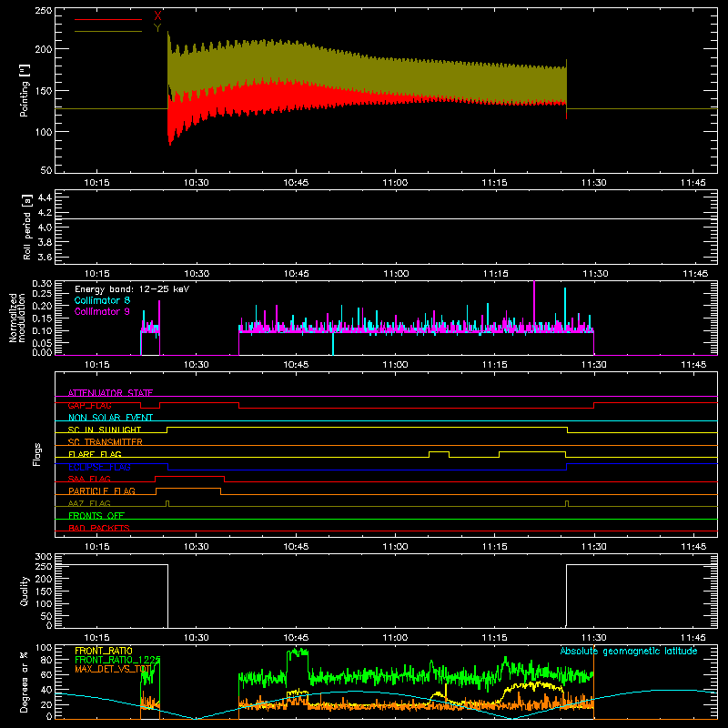Screen dimensions: 728x728
Task: Click the Flags axis label
Action: (x=37, y=454)
